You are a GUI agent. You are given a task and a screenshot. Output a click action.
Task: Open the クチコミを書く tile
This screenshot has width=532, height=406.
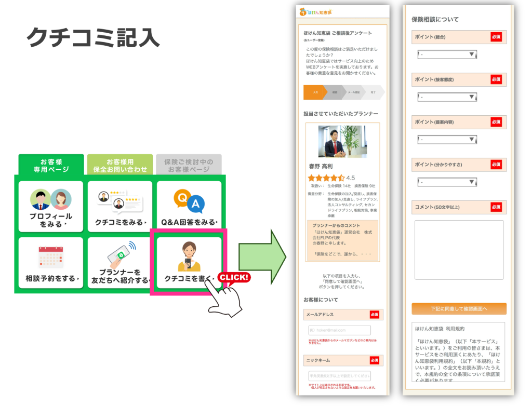point(189,263)
